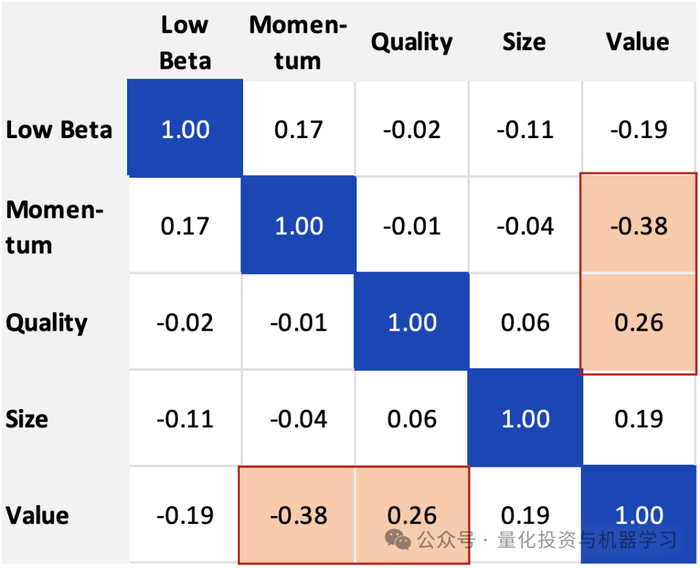This screenshot has height=568, width=700.
Task: Select the Low Beta column header
Action: click(185, 42)
